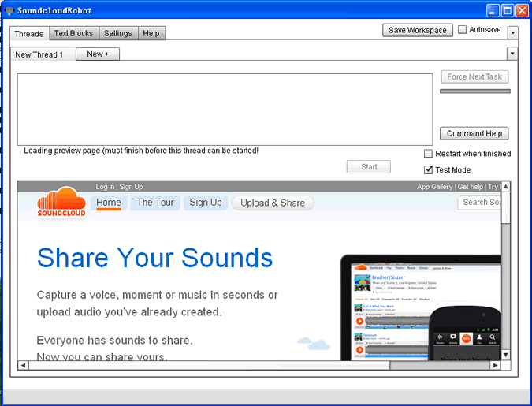This screenshot has height=406, width=532.
Task: Open the Text Blocks tab
Action: (73, 33)
